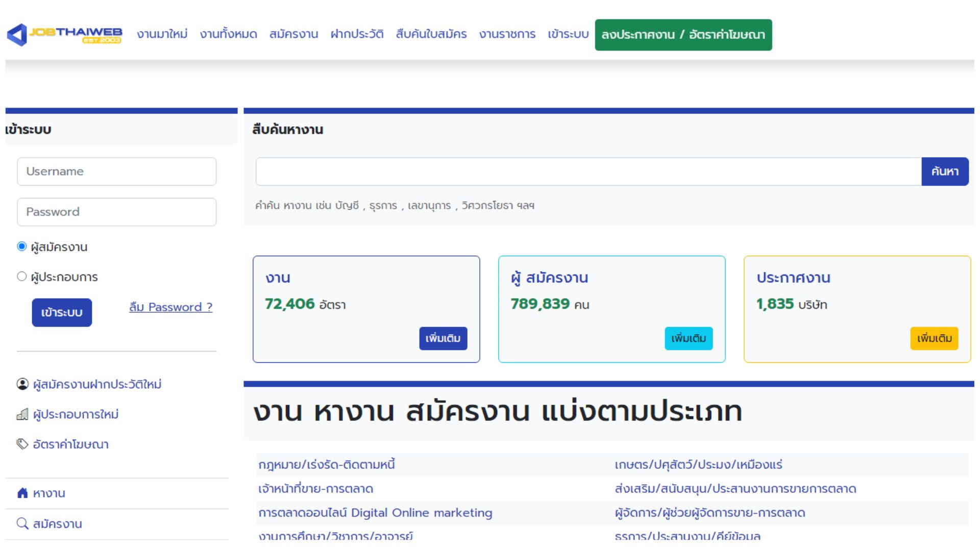This screenshot has height=551, width=980.
Task: Click the blue เข้าระบบ login button
Action: [62, 312]
